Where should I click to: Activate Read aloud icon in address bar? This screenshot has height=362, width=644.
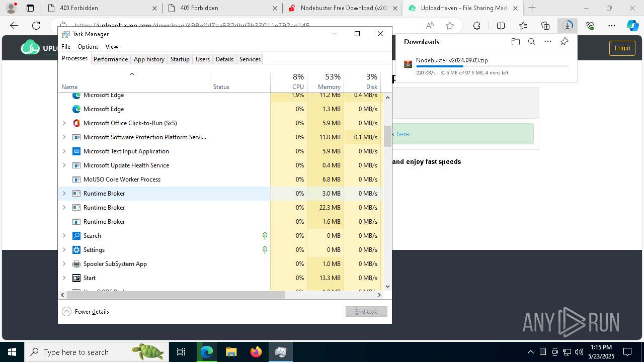coord(430,26)
